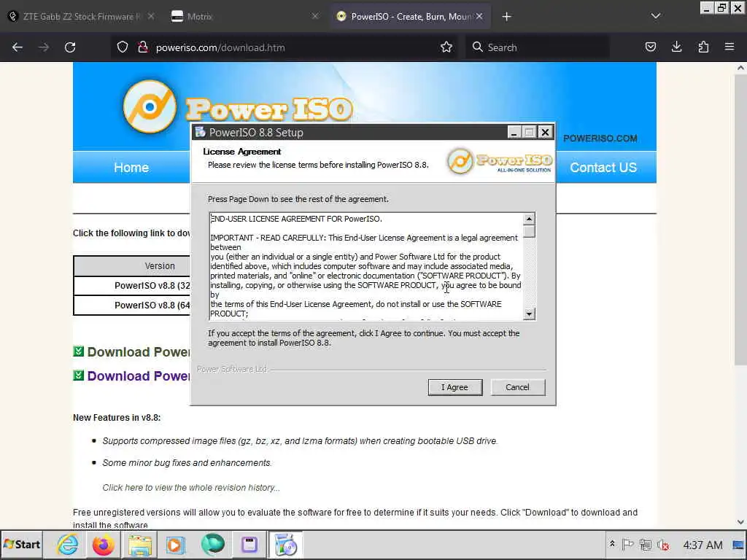The image size is (747, 560).
Task: Click the first Download PowerISO heading link
Action: click(x=139, y=352)
